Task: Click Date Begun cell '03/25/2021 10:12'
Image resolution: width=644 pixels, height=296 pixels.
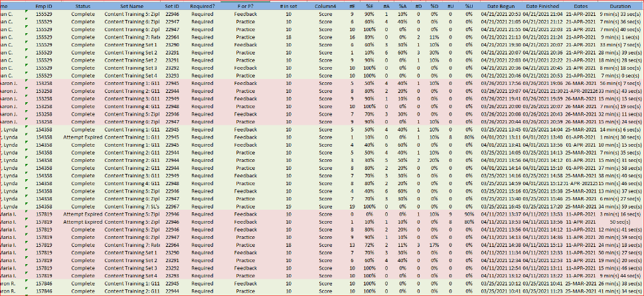Action: coord(500,283)
